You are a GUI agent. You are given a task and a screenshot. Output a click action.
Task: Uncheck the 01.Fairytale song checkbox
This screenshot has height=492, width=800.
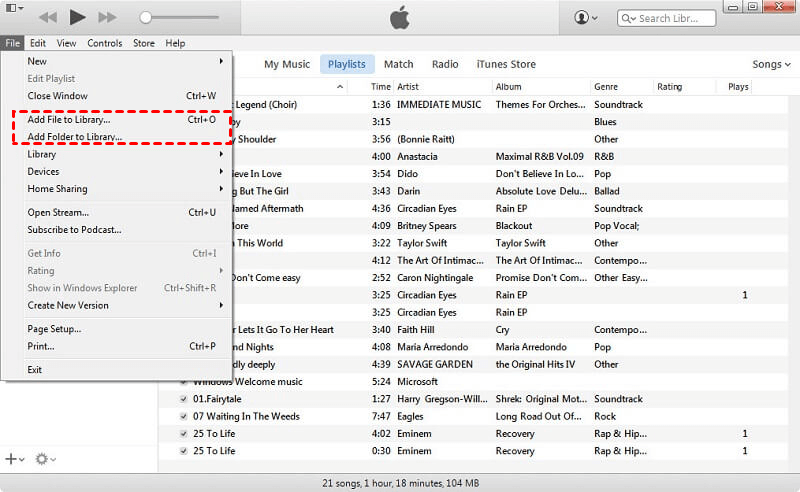(184, 399)
